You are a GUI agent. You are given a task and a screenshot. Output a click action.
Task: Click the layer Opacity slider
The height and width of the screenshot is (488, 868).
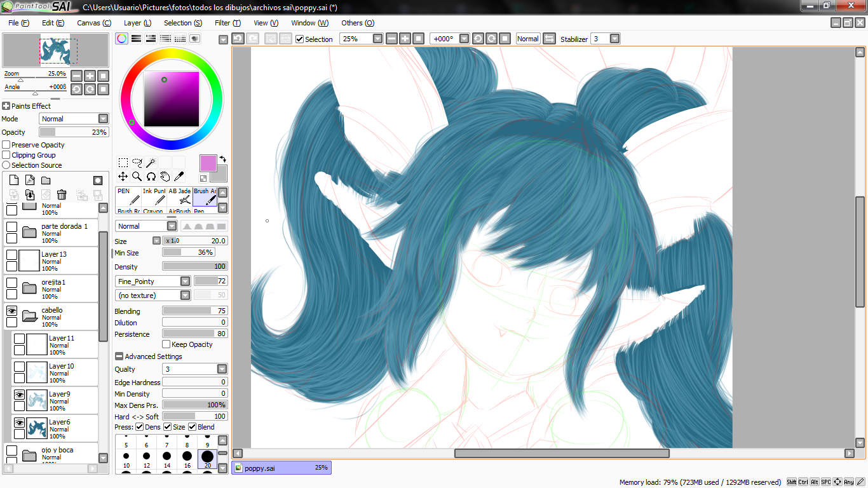click(x=74, y=132)
